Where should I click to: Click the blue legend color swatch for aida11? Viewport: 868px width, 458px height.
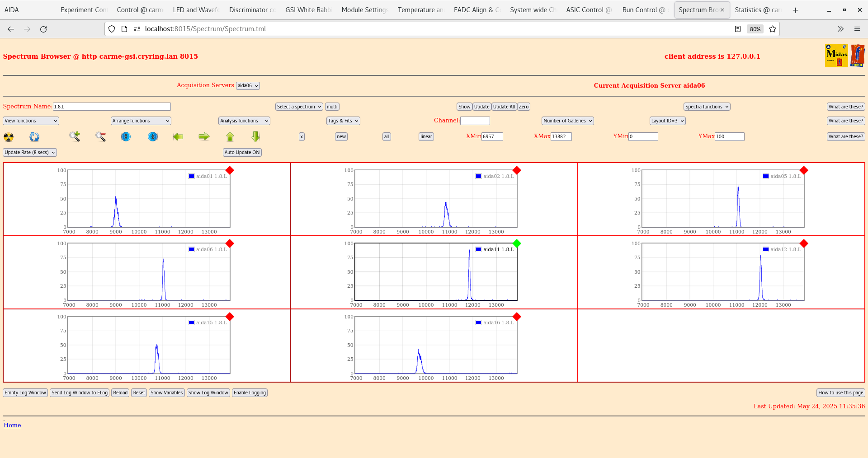(x=478, y=249)
